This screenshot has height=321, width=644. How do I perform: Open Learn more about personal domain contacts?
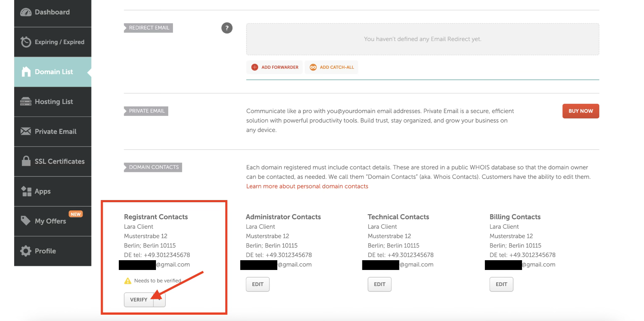point(307,186)
